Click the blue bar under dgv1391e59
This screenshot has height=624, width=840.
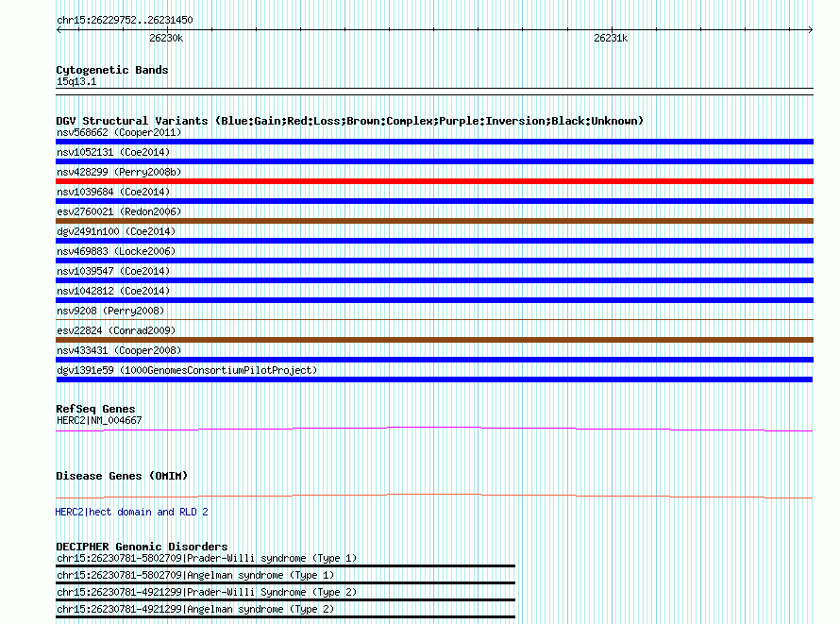(434, 379)
